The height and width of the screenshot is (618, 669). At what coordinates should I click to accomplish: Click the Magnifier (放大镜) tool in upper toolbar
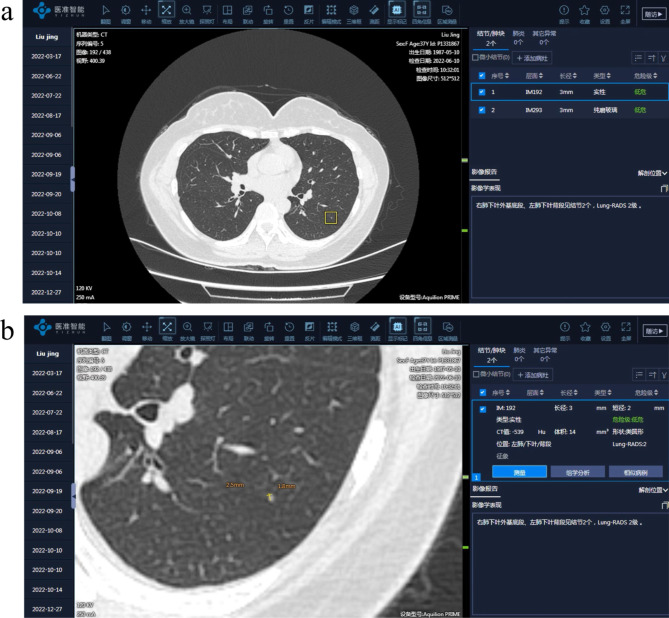tap(187, 13)
